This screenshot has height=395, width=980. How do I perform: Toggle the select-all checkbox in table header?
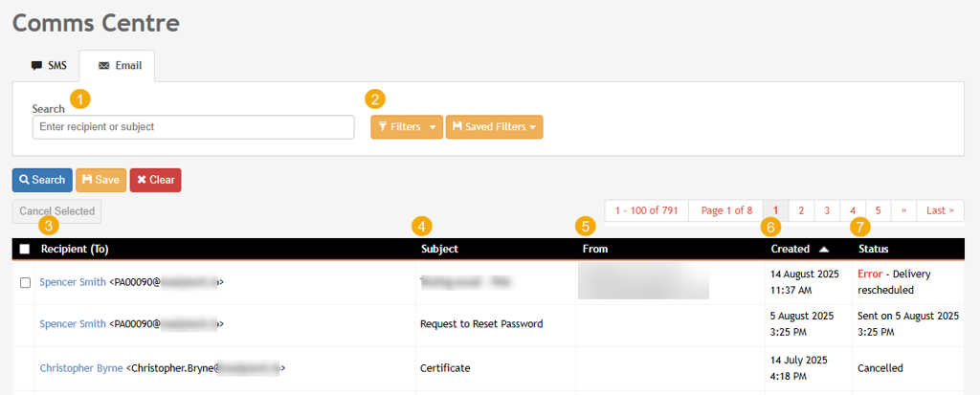tap(25, 250)
